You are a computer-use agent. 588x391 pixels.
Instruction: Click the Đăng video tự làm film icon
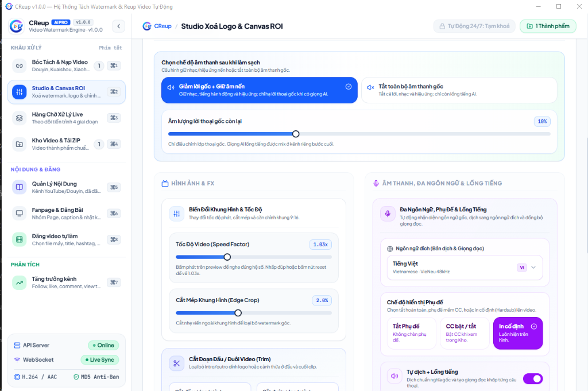click(19, 239)
